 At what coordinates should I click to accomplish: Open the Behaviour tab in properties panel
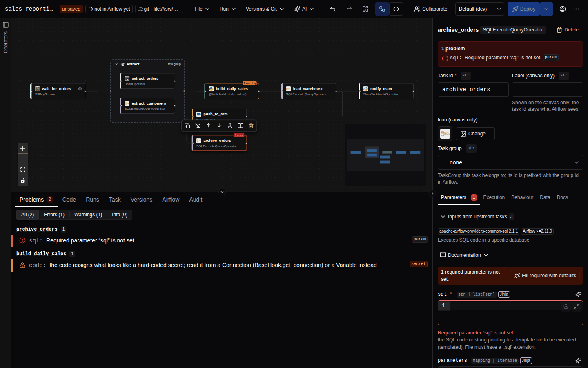[x=522, y=197]
